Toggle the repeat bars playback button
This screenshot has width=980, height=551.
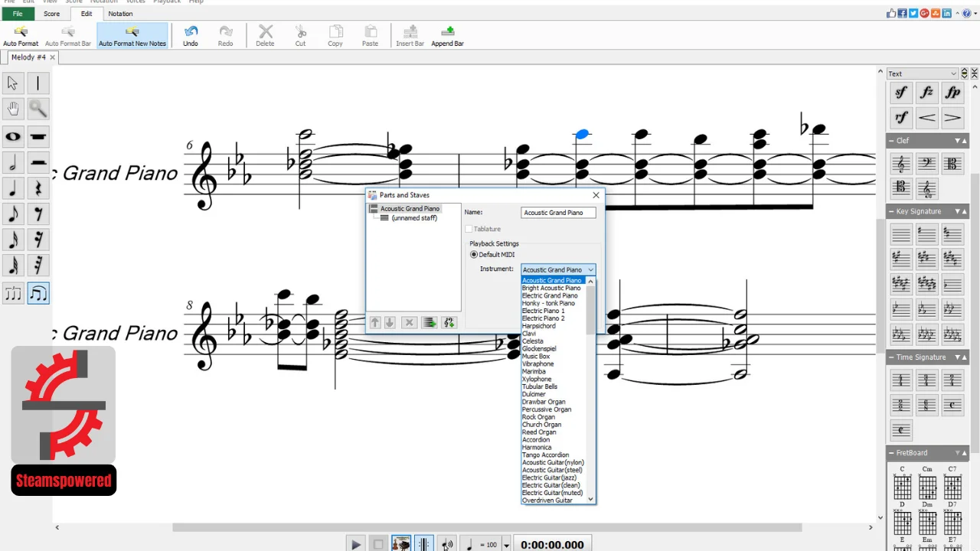pyautogui.click(x=423, y=544)
